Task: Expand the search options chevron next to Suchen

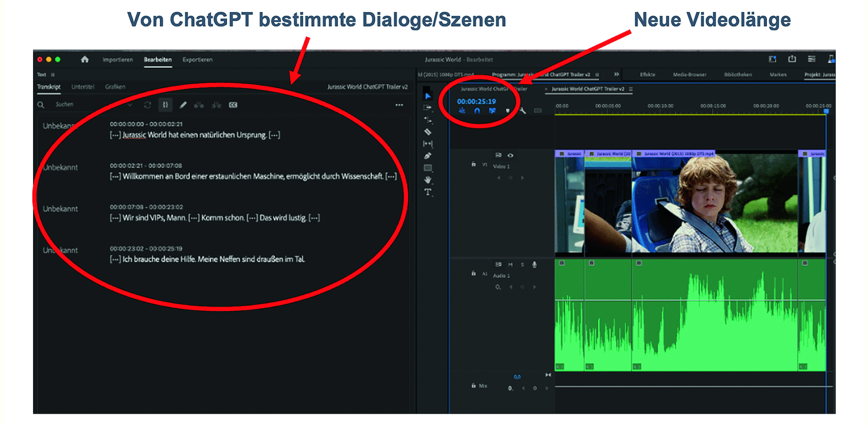Action: (131, 104)
